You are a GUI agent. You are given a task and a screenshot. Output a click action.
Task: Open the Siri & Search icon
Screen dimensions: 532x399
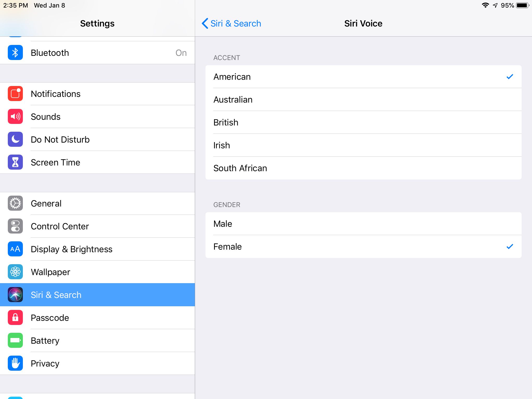(x=16, y=295)
